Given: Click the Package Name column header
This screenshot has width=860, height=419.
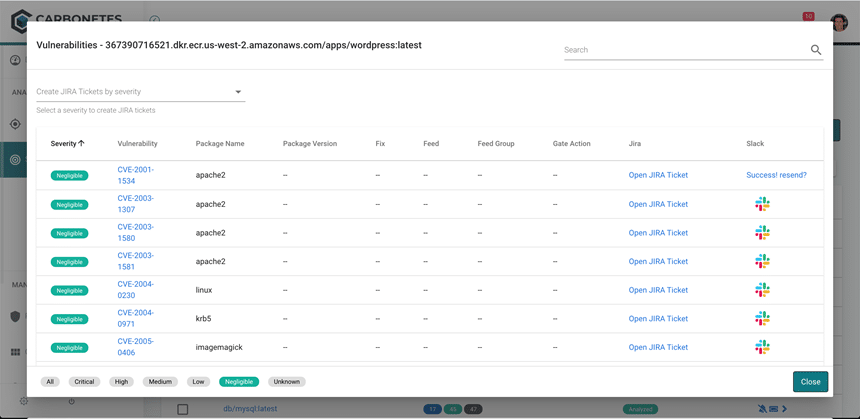Looking at the screenshot, I should click(220, 144).
